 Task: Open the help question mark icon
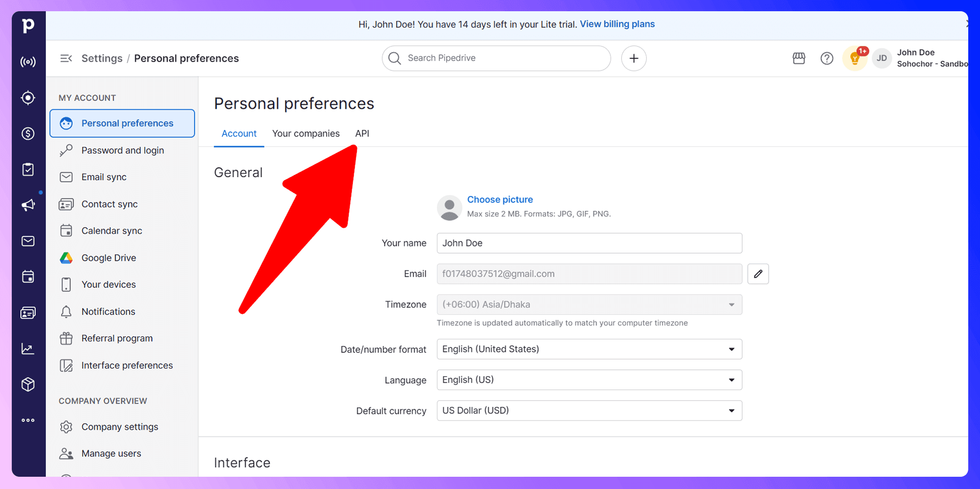(827, 58)
